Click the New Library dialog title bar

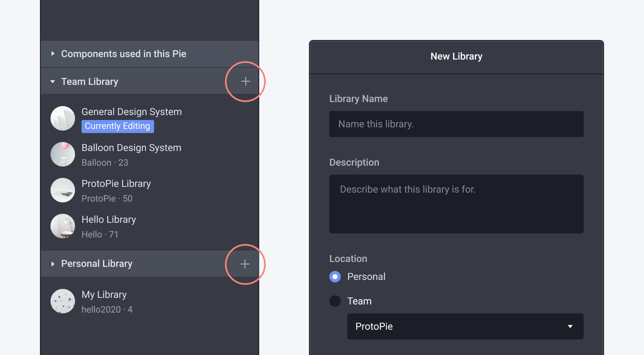[x=456, y=56]
